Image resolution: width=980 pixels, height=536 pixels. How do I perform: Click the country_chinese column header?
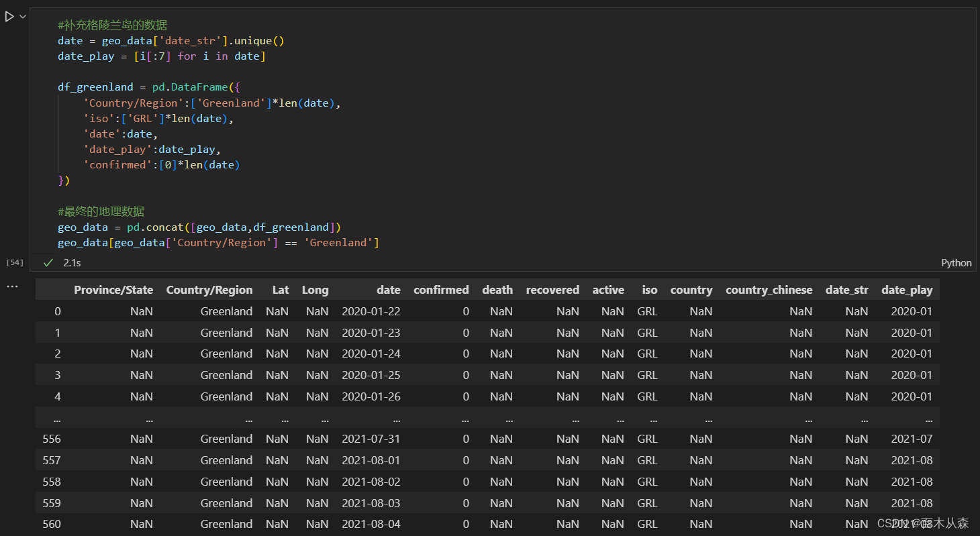(769, 290)
